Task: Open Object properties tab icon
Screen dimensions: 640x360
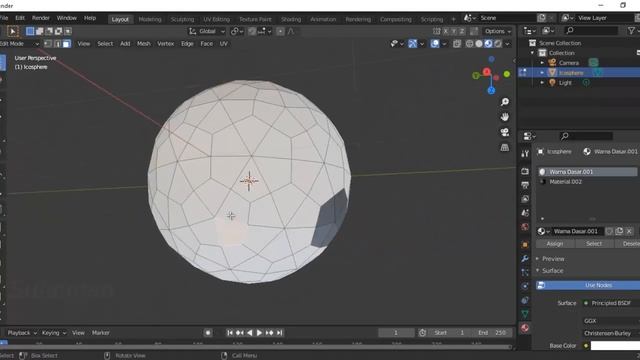Action: click(x=525, y=245)
